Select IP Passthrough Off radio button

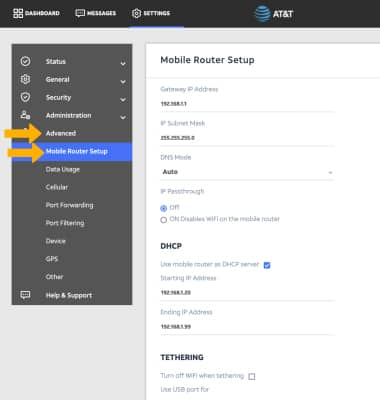pyautogui.click(x=163, y=208)
